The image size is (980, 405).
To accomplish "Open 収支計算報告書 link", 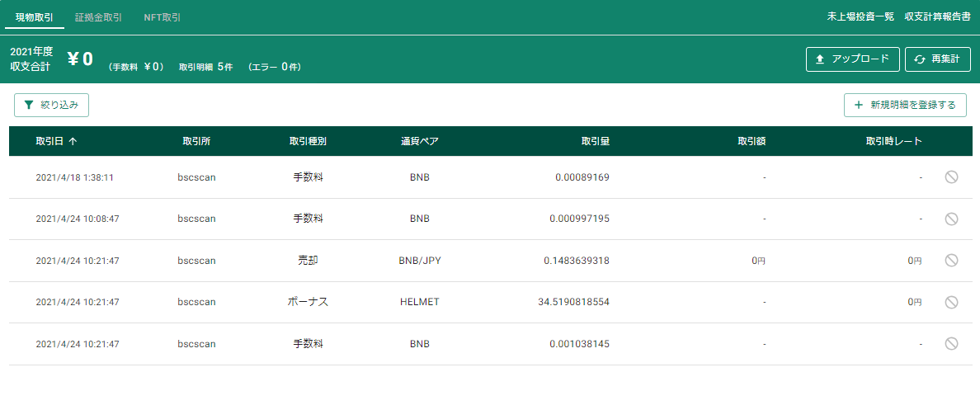I will point(937,16).
